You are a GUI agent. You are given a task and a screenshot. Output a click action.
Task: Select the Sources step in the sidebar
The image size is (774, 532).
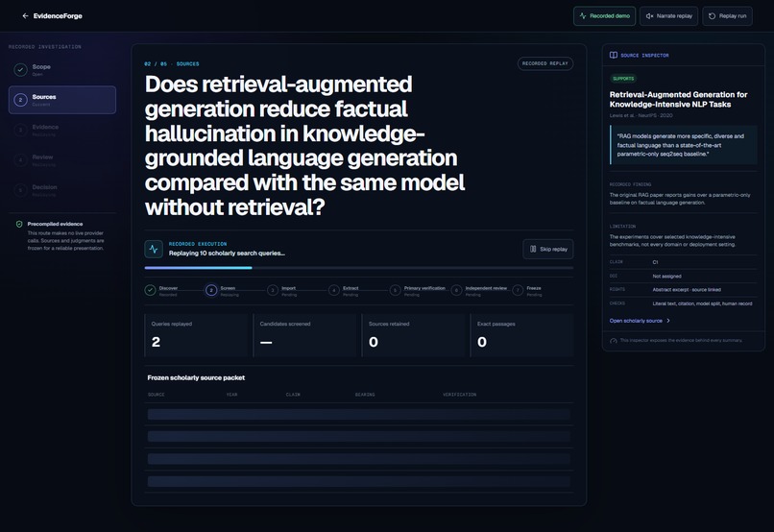tap(62, 100)
